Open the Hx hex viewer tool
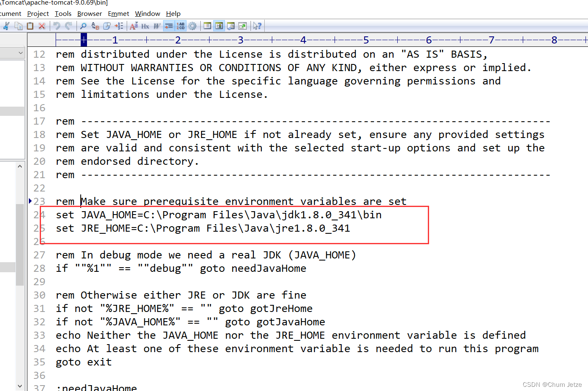 [x=145, y=26]
